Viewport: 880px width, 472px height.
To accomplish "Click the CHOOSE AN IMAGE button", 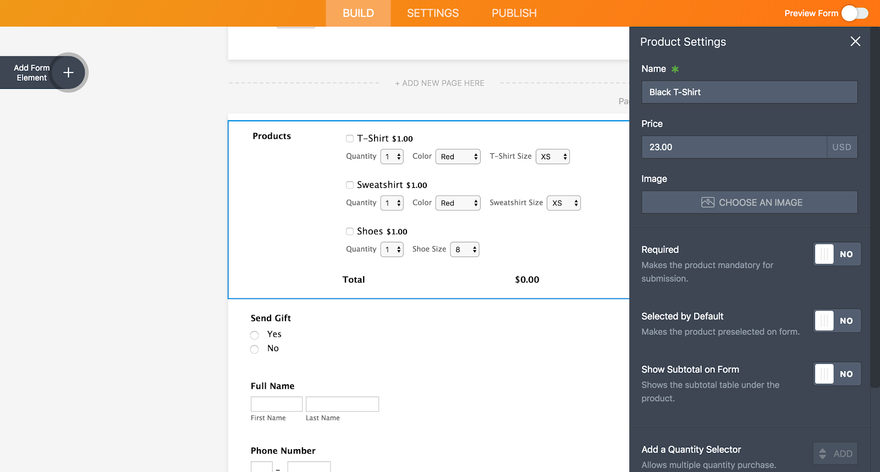I will (749, 202).
